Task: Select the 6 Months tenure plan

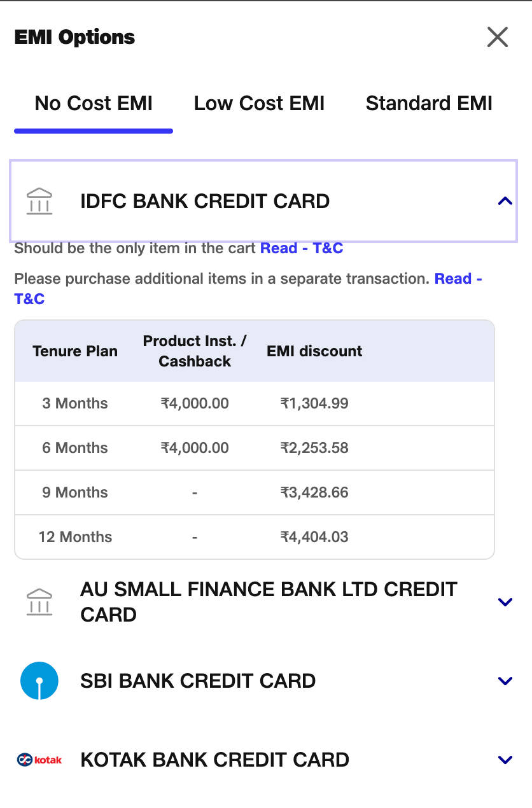Action: point(75,448)
